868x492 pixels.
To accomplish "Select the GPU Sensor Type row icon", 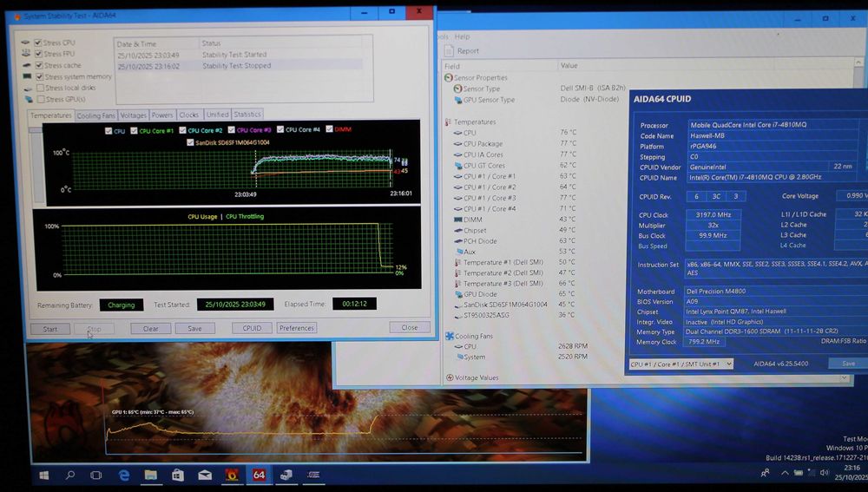I will 457,100.
